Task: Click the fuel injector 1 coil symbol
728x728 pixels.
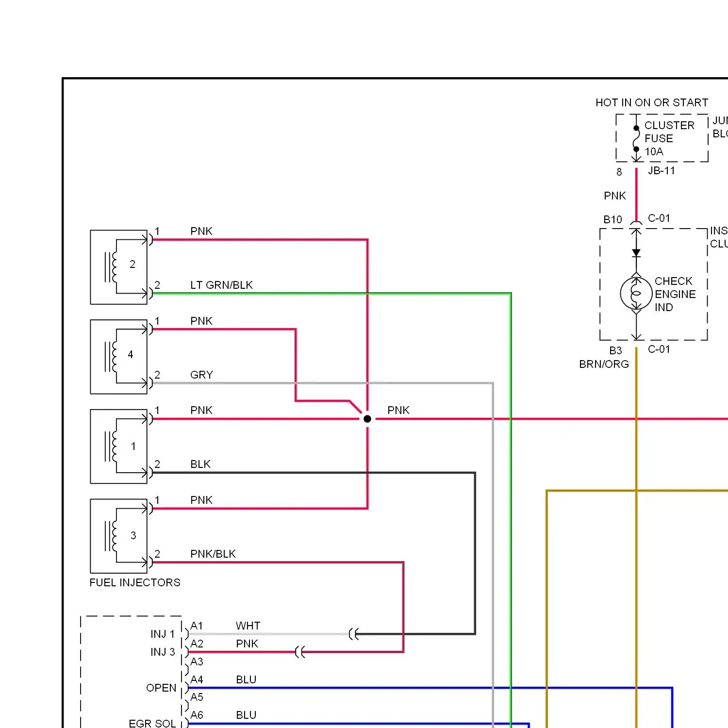Action: point(111,447)
